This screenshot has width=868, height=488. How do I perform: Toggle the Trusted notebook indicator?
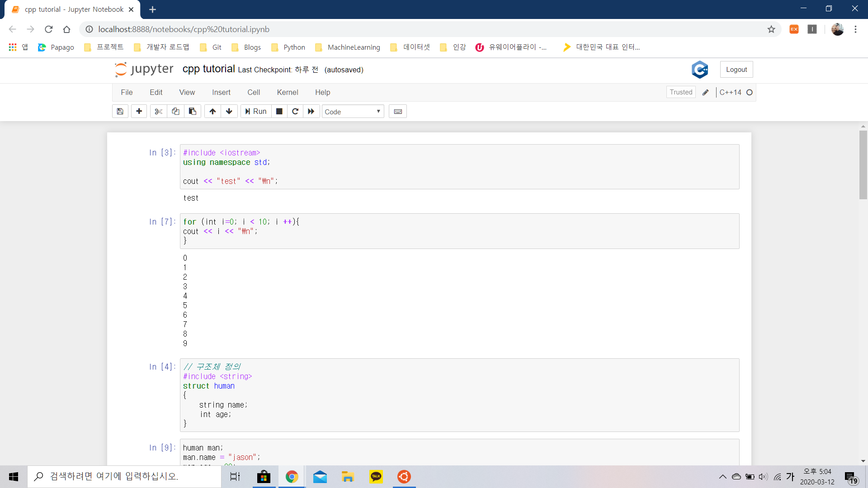[681, 92]
